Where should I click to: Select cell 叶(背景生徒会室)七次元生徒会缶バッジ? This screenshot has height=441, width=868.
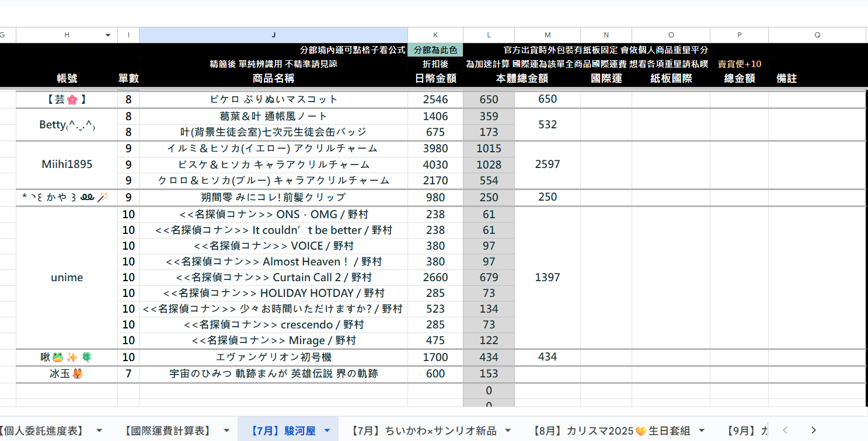click(x=273, y=132)
